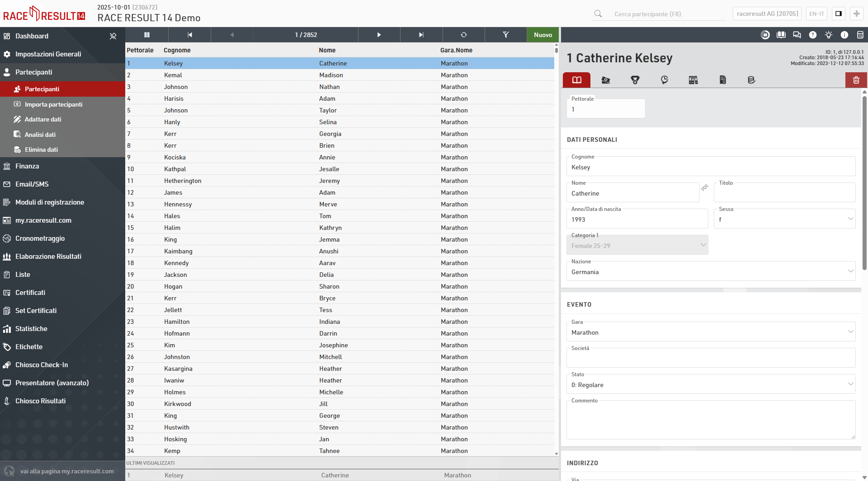Open the Nazione dropdown showing Germania

pos(710,272)
